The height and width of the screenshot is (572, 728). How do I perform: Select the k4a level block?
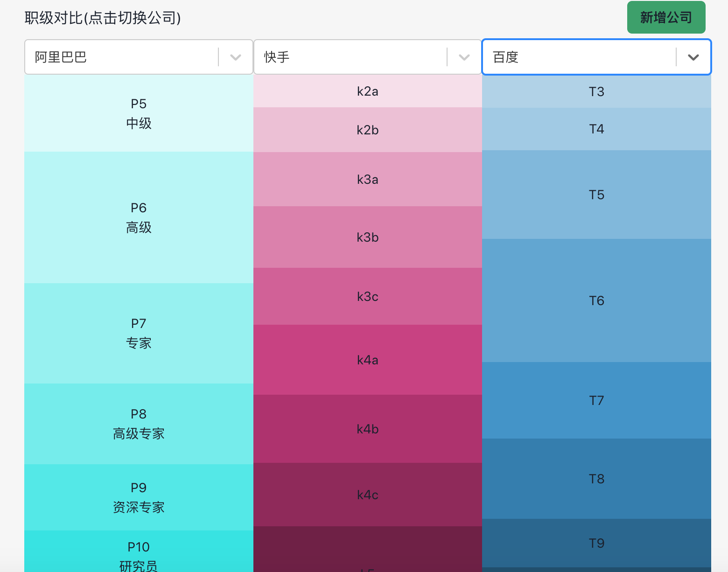coord(368,360)
